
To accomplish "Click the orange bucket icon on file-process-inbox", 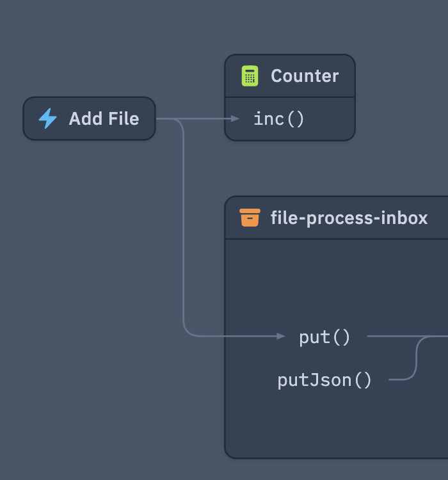I will coord(250,218).
